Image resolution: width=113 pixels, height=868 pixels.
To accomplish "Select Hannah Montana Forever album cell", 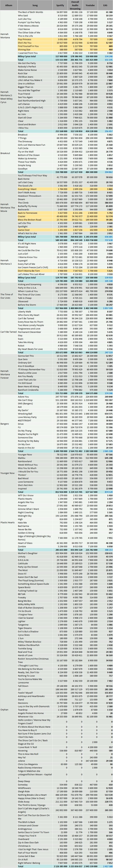I will click(9, 374).
